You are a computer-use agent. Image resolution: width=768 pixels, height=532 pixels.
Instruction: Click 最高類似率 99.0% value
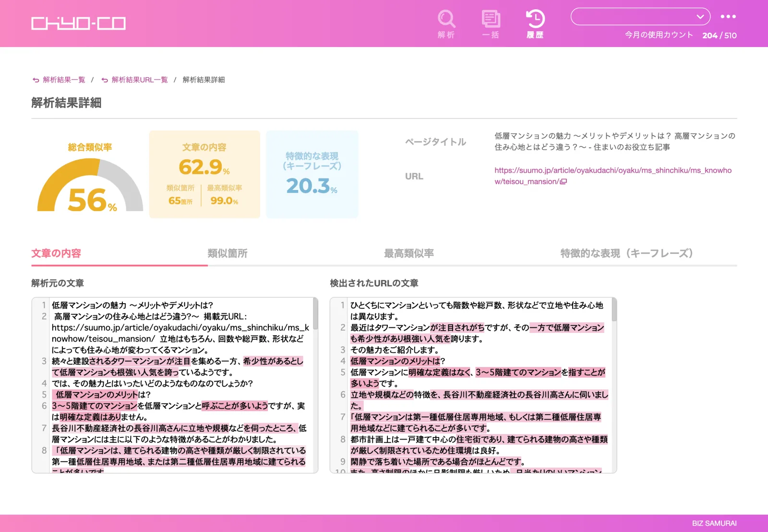224,201
